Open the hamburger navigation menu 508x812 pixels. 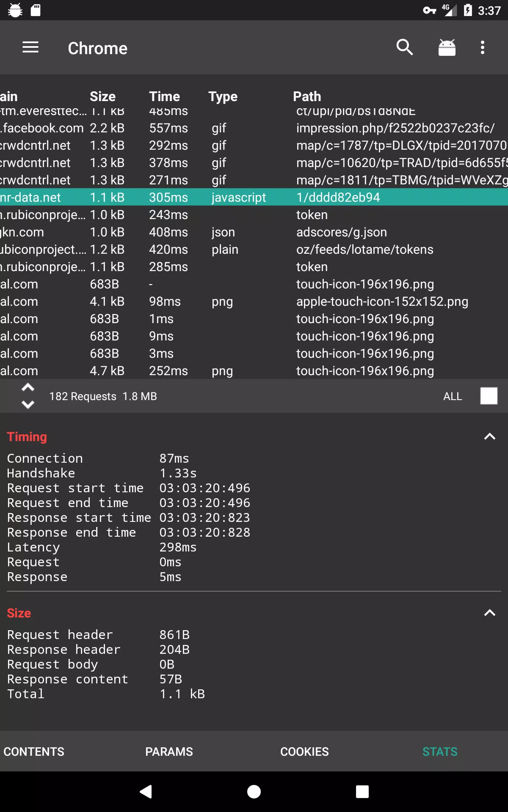click(x=30, y=47)
